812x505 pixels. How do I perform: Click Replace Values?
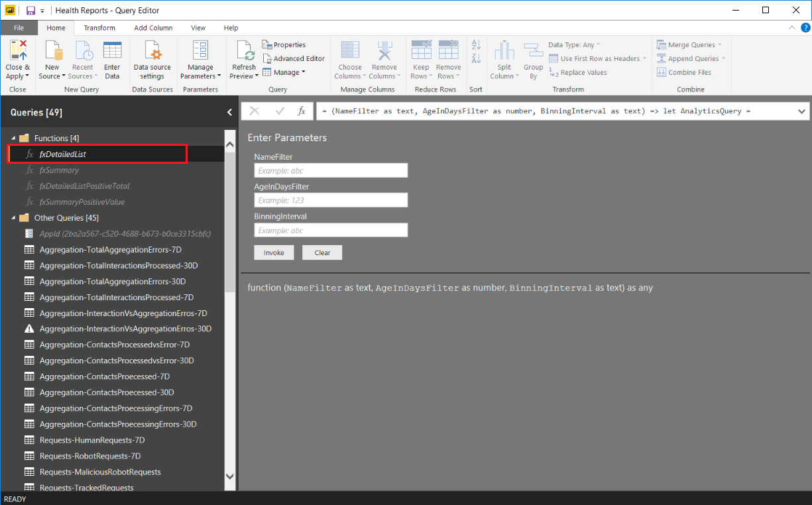578,72
